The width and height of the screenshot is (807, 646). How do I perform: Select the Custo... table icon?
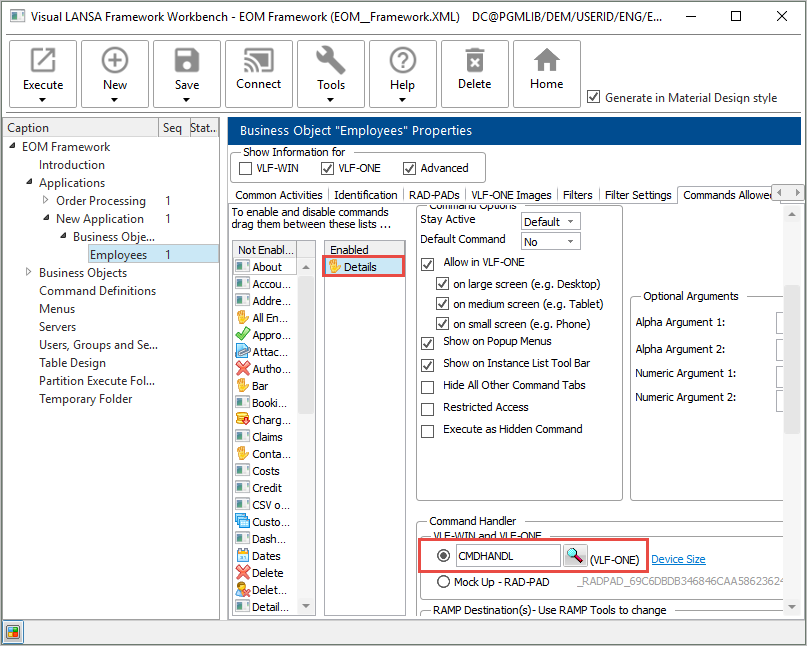[x=242, y=521]
